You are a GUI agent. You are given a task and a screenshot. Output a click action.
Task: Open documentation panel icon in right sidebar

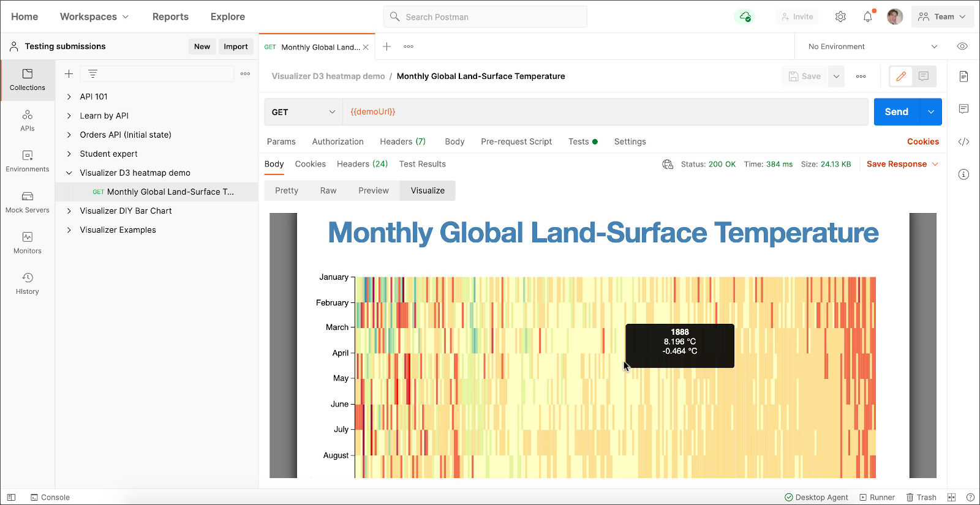[x=963, y=77]
